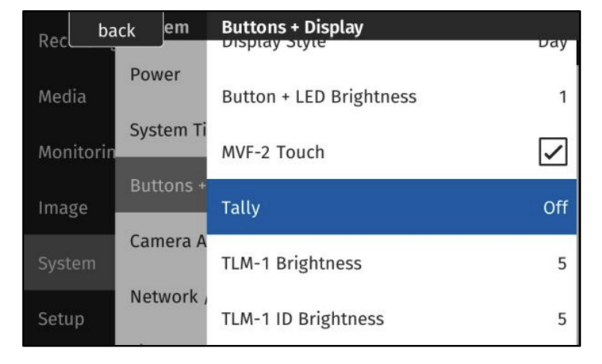This screenshot has width=602, height=364.
Task: Adjust the TLM-1 ID Brightness value
Action: 391,319
